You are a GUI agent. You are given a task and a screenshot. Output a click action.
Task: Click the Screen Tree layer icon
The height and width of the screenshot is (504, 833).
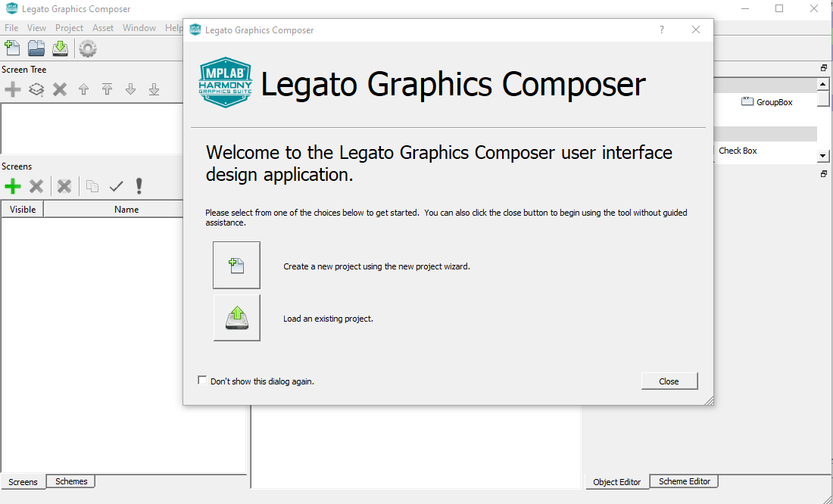36,89
